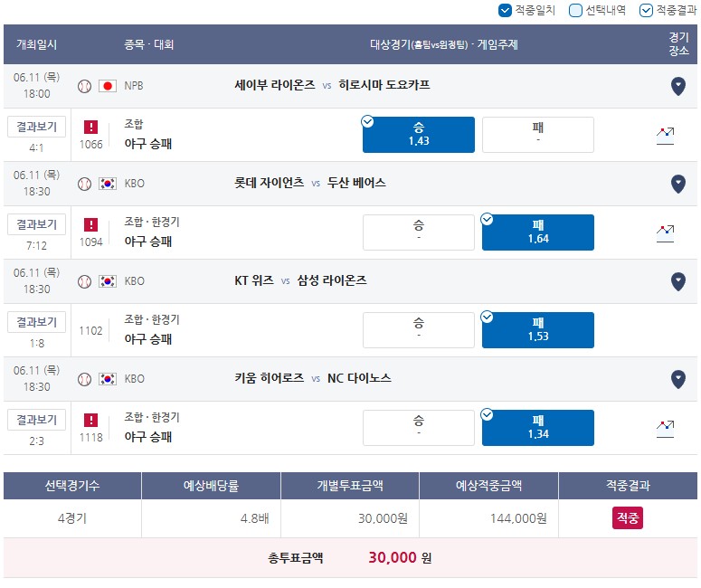The width and height of the screenshot is (701, 588).
Task: Click the red 적중 result badge
Action: [628, 517]
